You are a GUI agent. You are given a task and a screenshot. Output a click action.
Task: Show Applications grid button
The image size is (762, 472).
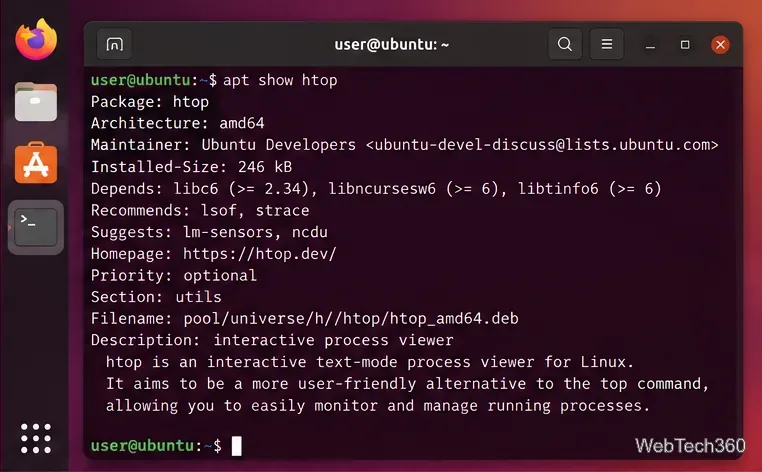[x=36, y=438]
